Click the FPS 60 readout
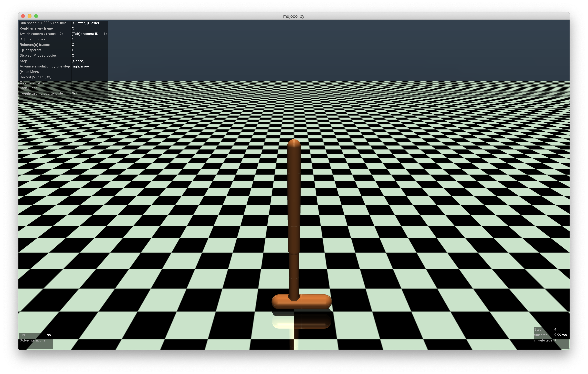This screenshot has height=374, width=588. click(49, 335)
